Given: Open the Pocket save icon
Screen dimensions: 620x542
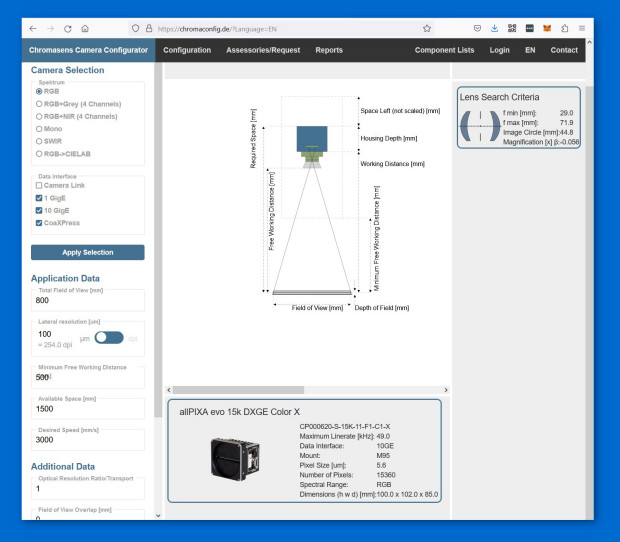Looking at the screenshot, I should (x=477, y=28).
